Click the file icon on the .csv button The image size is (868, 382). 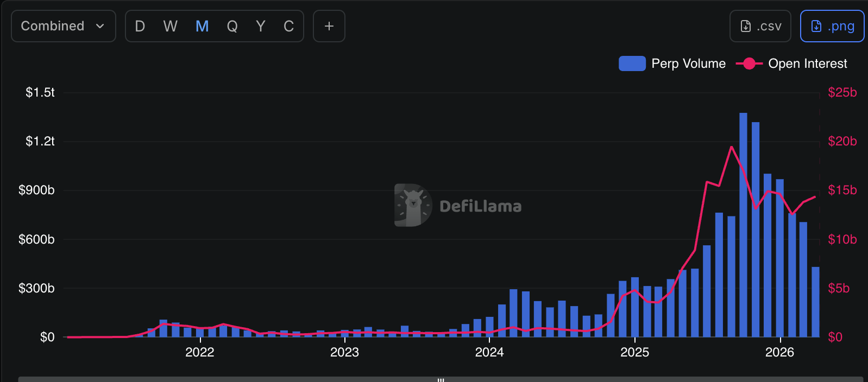[746, 26]
